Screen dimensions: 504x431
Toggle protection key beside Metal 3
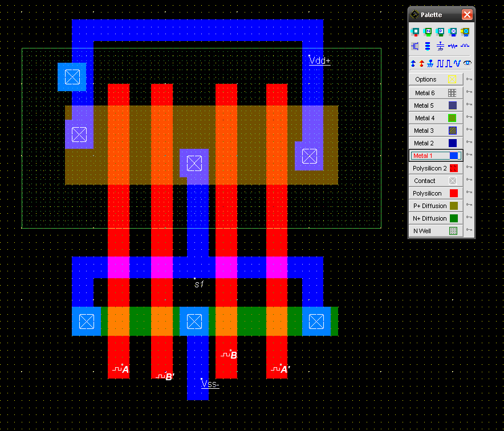pos(469,129)
